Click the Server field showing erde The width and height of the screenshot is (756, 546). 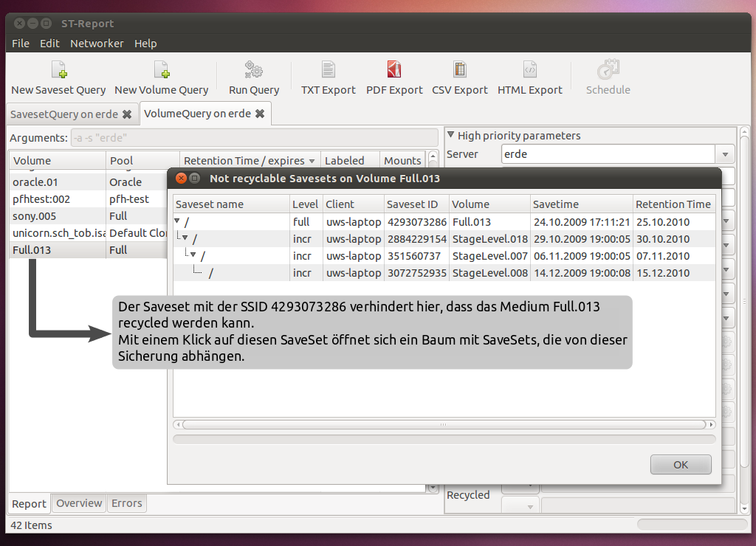pyautogui.click(x=608, y=154)
